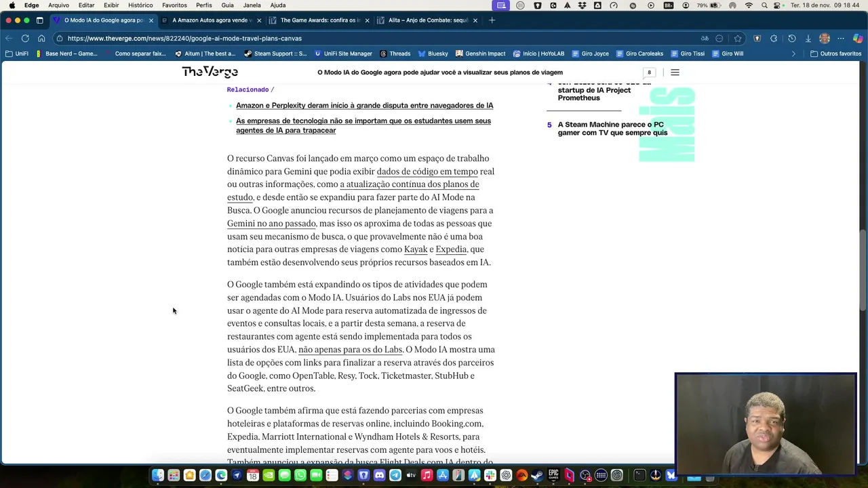Switch to Alita – Anjo de Combate tab
868x488 pixels.
[x=427, y=20]
